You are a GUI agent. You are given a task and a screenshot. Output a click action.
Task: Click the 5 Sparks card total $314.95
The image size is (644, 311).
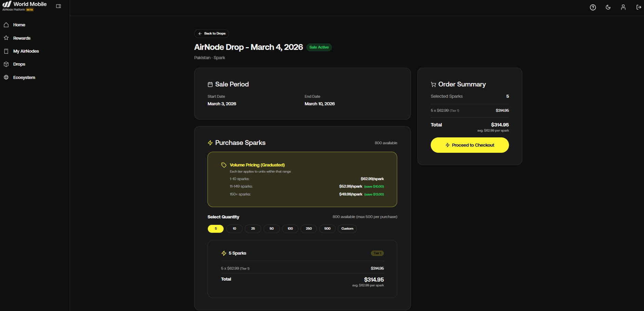click(374, 280)
